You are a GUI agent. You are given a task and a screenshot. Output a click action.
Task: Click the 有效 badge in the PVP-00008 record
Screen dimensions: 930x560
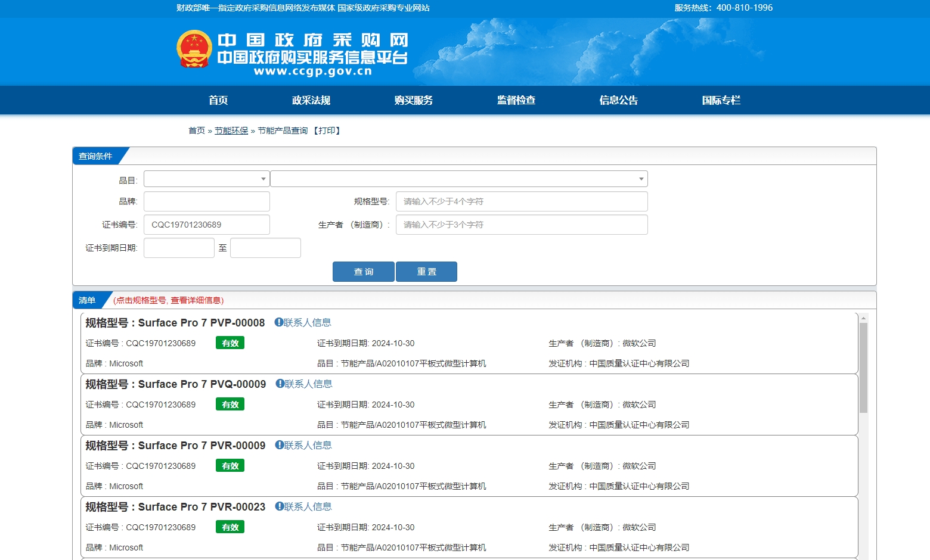pyautogui.click(x=230, y=343)
